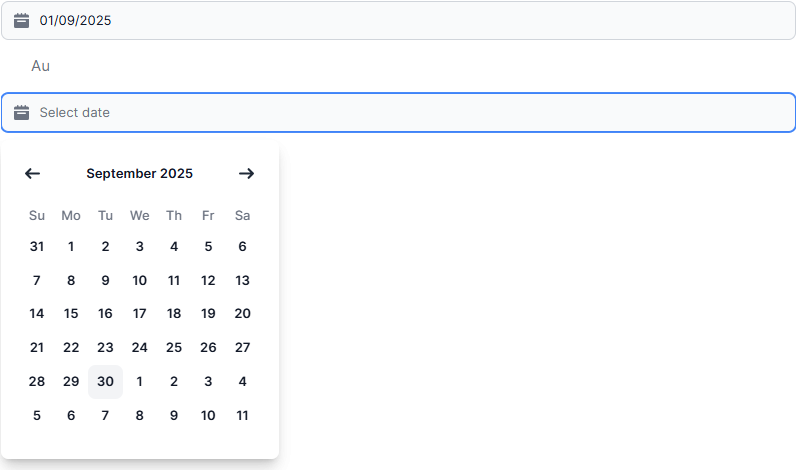Click the previous month arrow

[32, 173]
